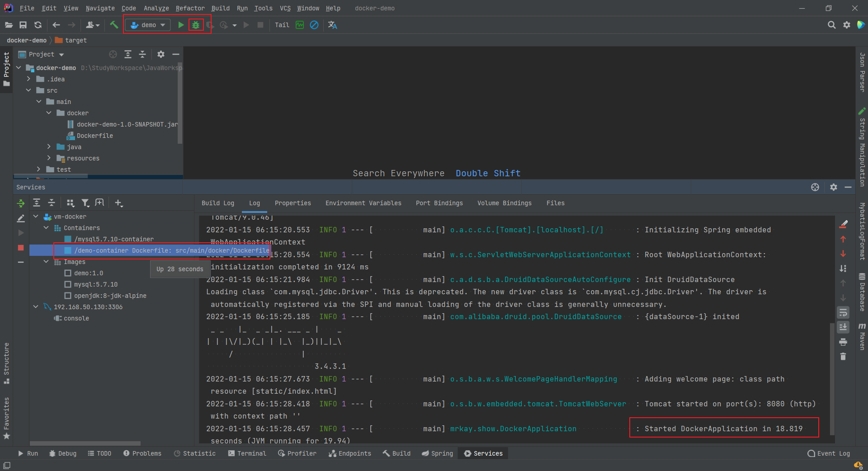Viewport: 868px width, 471px height.
Task: Switch to the Environment Variables tab
Action: (363, 203)
